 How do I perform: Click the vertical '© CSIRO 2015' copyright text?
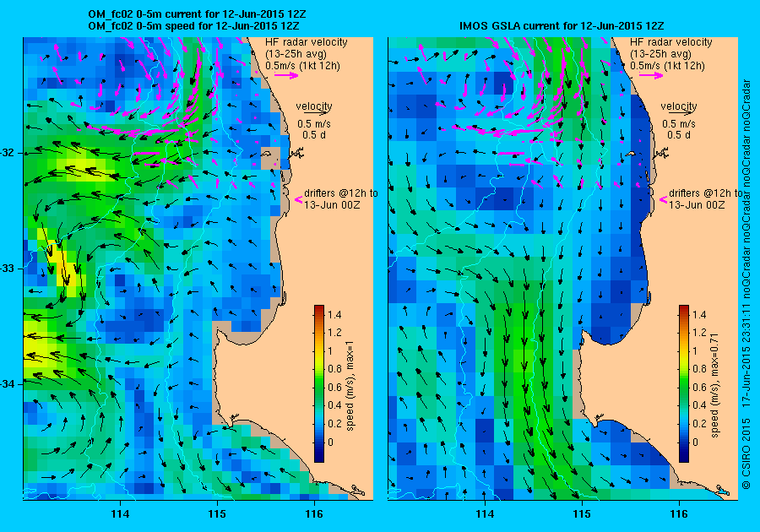746,453
